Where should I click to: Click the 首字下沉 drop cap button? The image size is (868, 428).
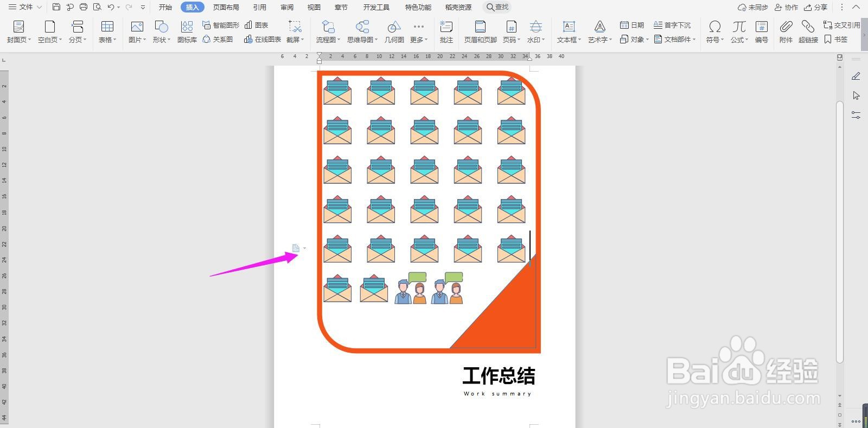click(672, 25)
